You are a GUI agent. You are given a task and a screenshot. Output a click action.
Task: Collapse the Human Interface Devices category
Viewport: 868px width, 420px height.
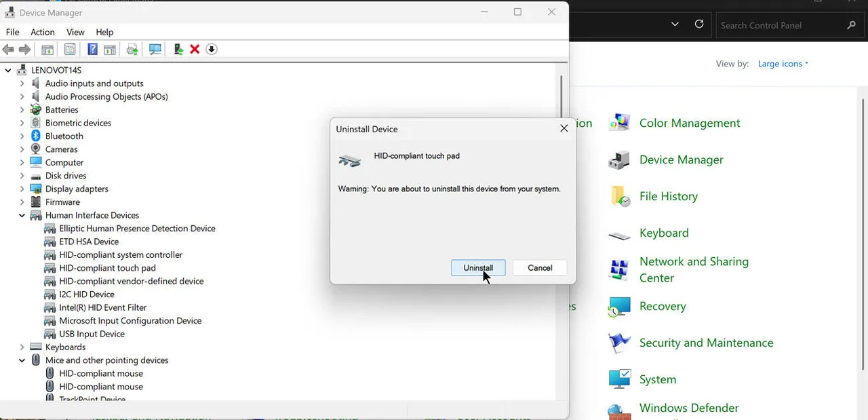[x=22, y=215]
